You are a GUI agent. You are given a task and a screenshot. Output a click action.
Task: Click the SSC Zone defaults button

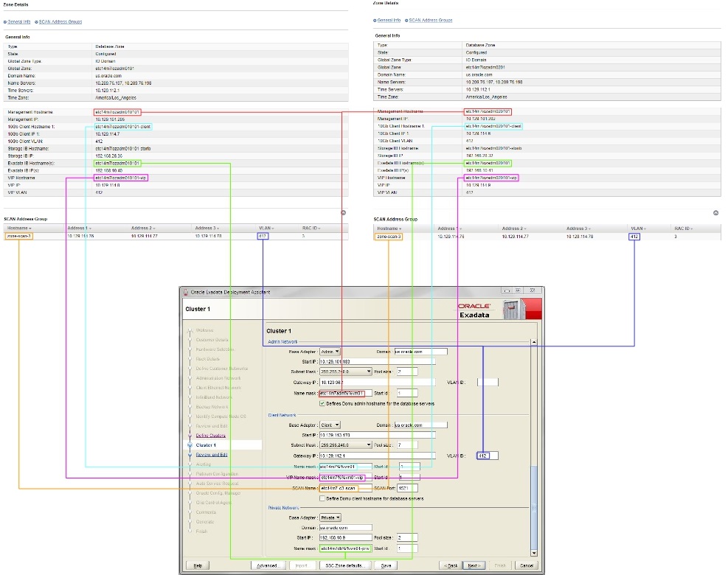pyautogui.click(x=345, y=565)
